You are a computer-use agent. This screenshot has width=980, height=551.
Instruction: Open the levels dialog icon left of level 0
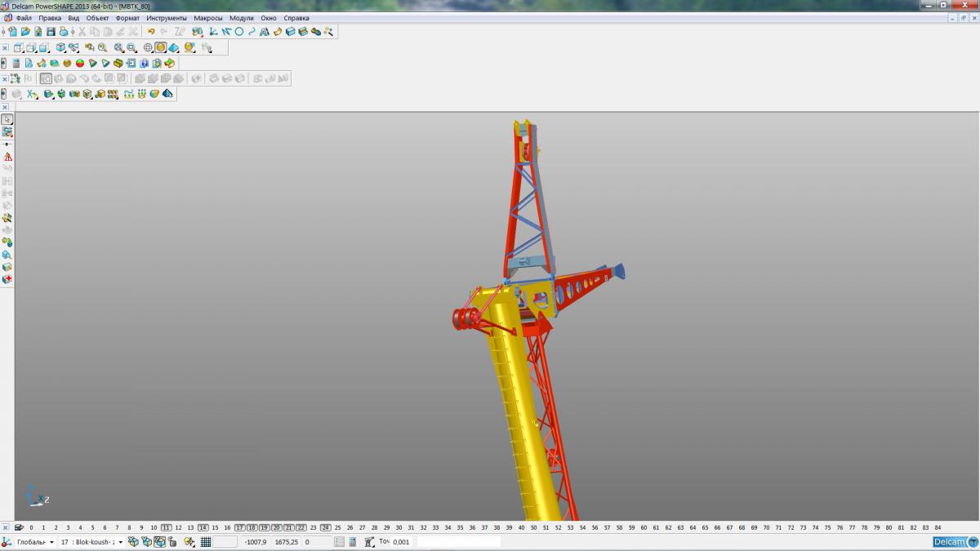19,527
